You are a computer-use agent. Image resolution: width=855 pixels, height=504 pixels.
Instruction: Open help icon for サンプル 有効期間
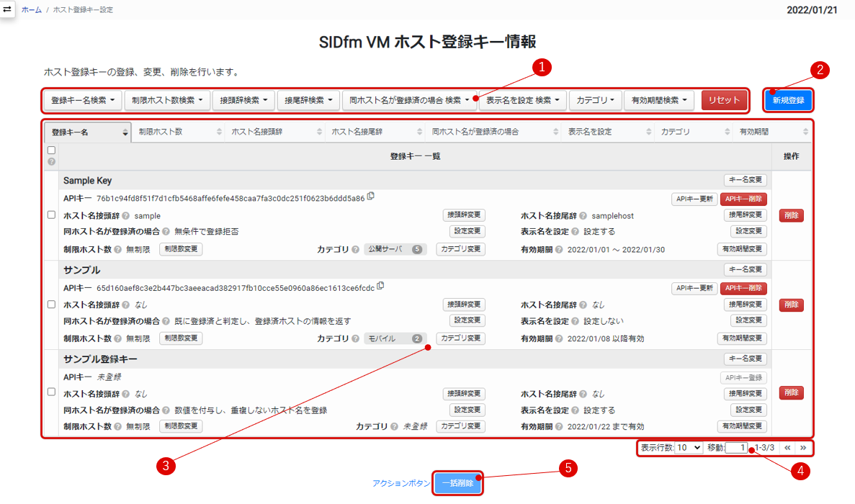point(559,339)
